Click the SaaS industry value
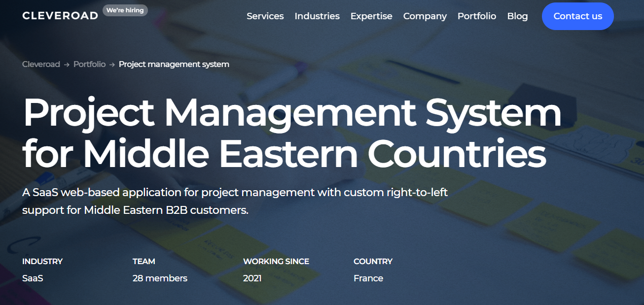 pos(33,278)
